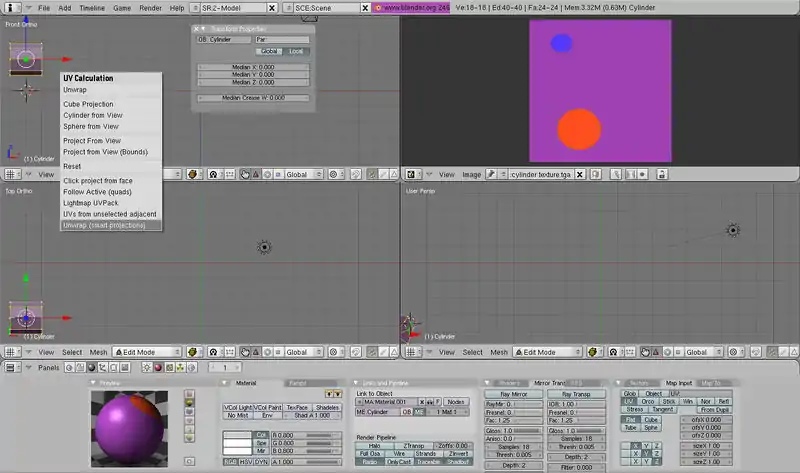The width and height of the screenshot is (800, 473).
Task: Click the material Col color swatch
Action: coord(237,435)
